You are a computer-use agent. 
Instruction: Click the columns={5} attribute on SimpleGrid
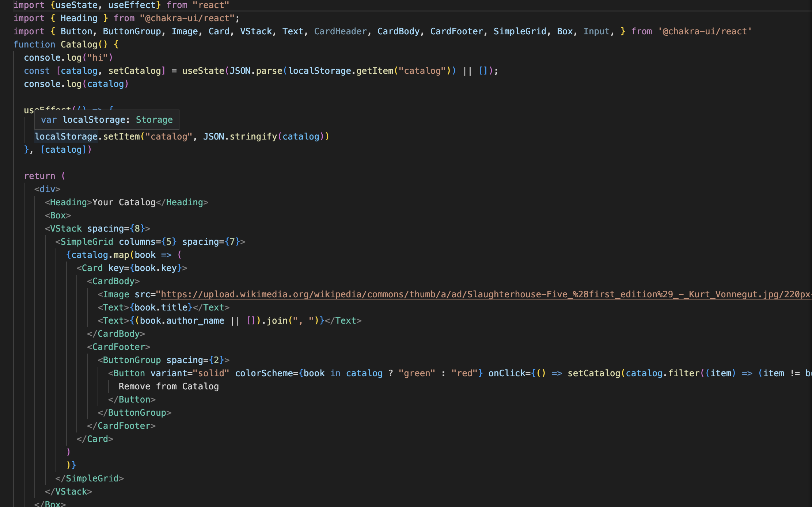click(x=148, y=242)
